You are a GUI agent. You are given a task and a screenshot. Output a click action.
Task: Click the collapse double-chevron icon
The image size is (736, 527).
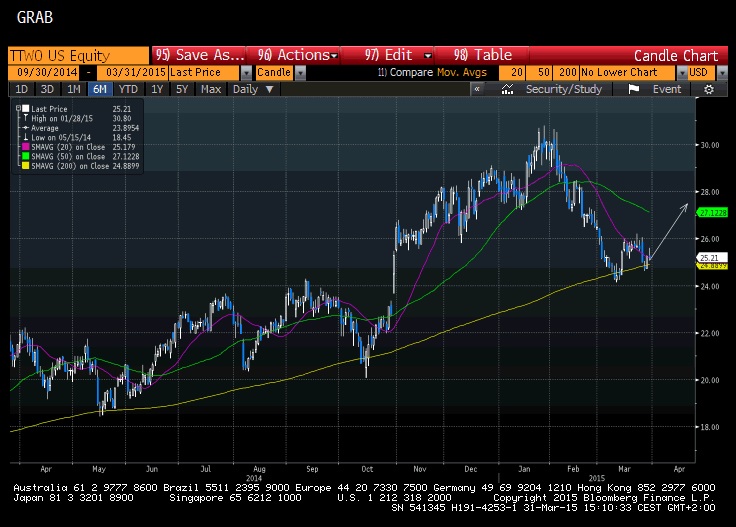point(477,89)
